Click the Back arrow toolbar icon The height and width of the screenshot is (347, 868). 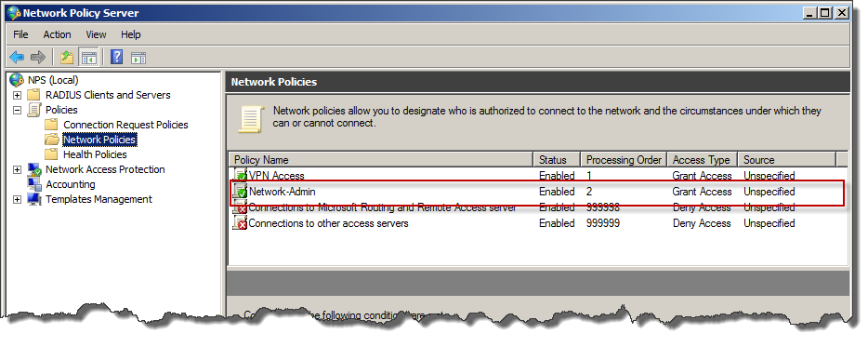17,57
